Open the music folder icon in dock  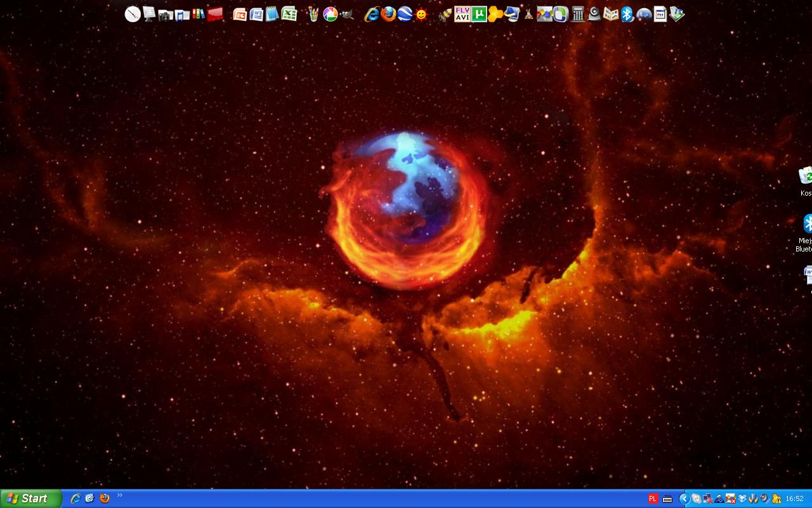tap(182, 15)
